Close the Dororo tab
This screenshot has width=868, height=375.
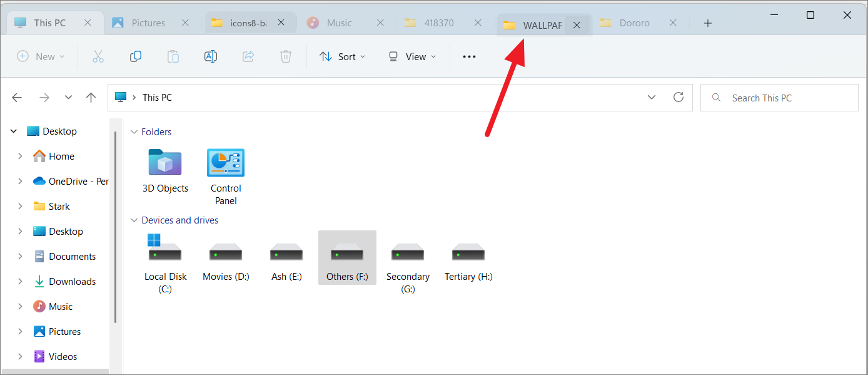pyautogui.click(x=673, y=23)
